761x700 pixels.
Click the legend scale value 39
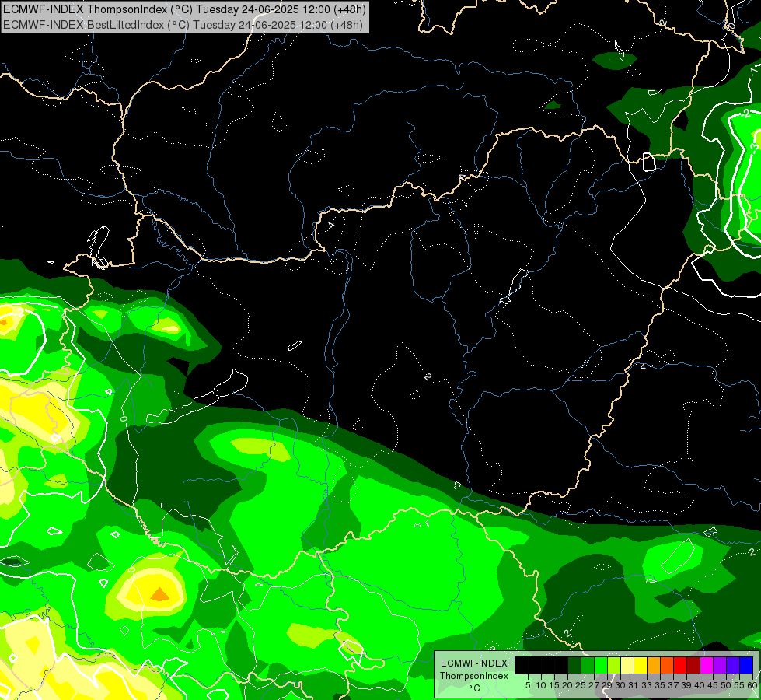pos(686,685)
